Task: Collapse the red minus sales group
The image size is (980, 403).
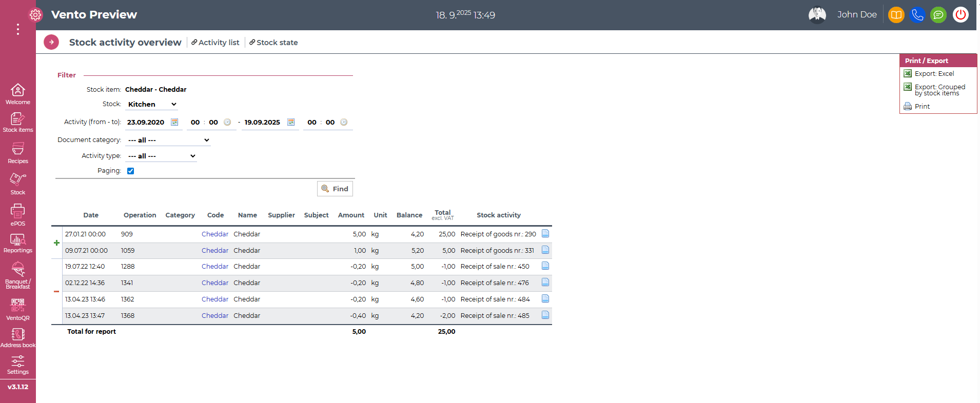Action: coord(56,291)
